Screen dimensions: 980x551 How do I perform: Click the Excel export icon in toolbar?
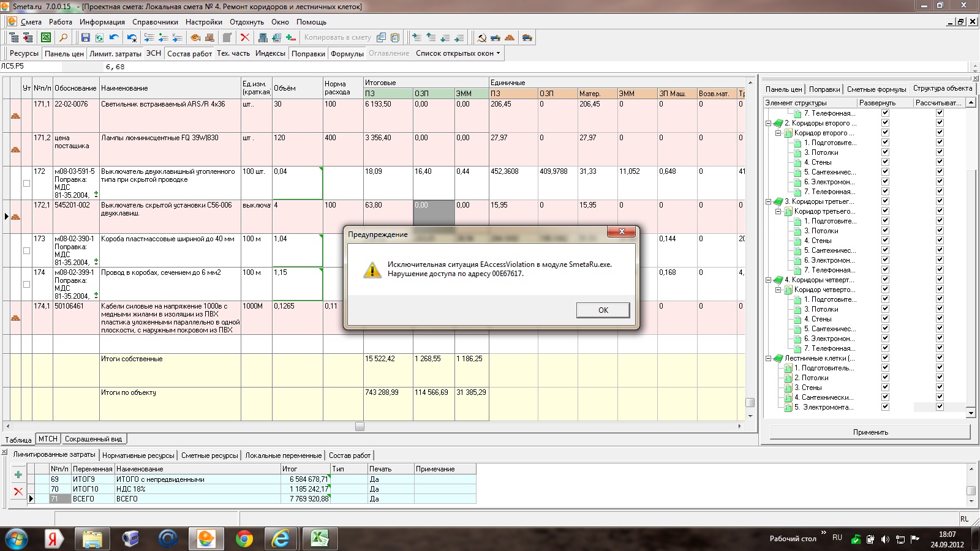46,37
